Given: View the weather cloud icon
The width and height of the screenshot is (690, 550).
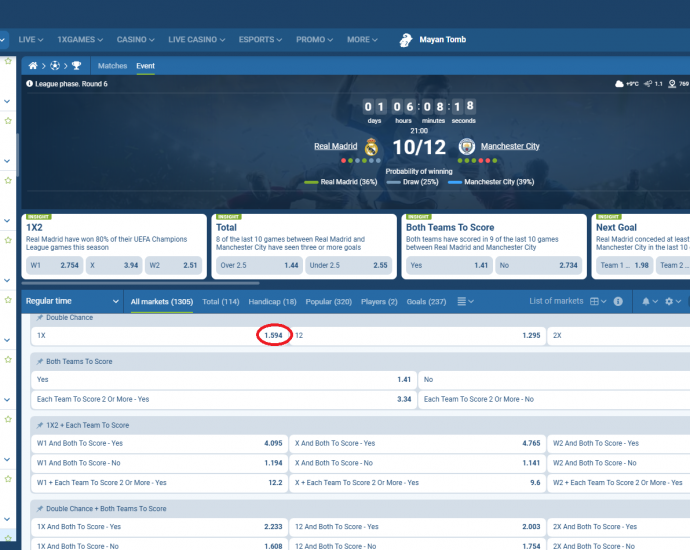Looking at the screenshot, I should point(619,84).
